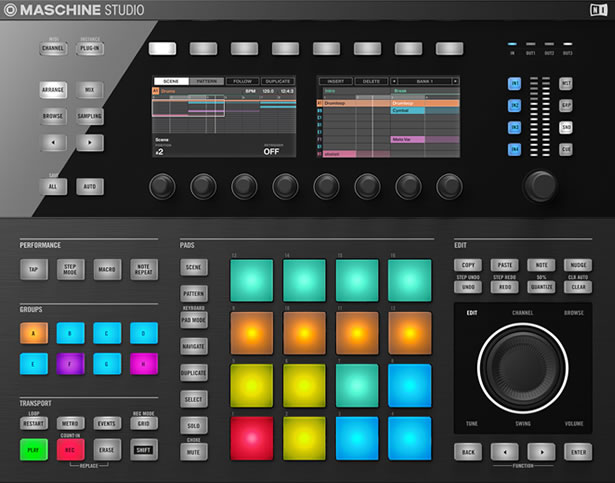615x483 pixels.
Task: Select group E button
Action: pyautogui.click(x=34, y=364)
